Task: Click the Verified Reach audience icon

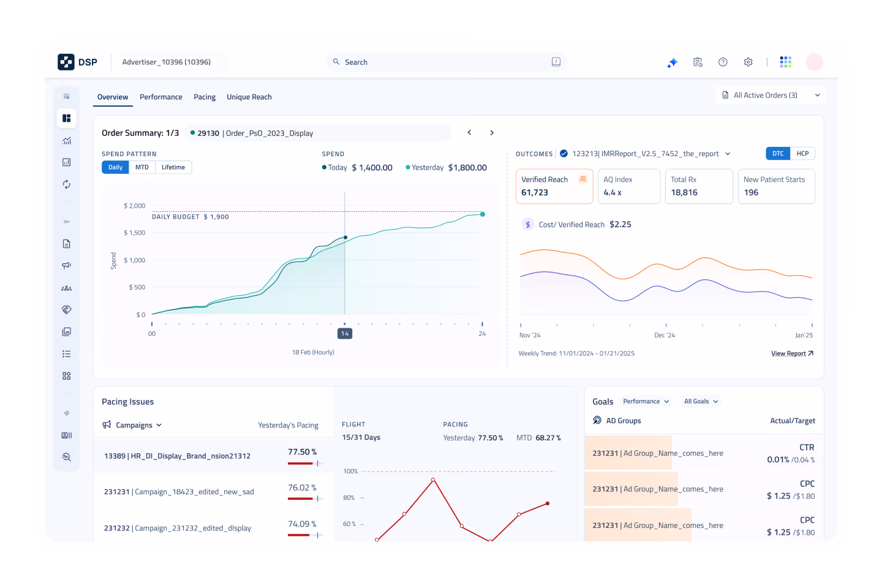Action: coord(583,179)
